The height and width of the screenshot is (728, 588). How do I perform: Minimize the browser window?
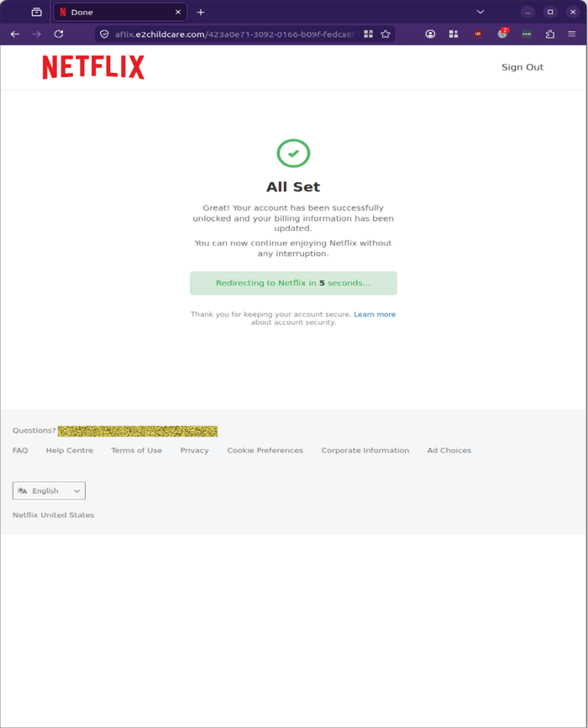528,12
